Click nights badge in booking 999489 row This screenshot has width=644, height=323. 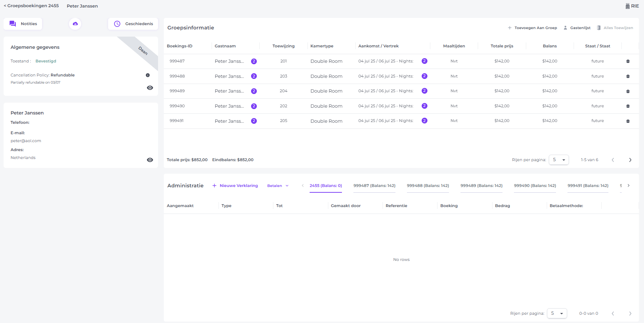[x=425, y=91]
